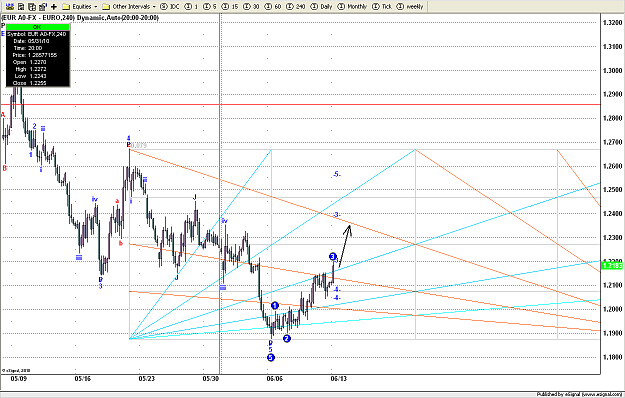Click the 05/23 date label on the time axis
This screenshot has height=398, width=625.
(146, 378)
